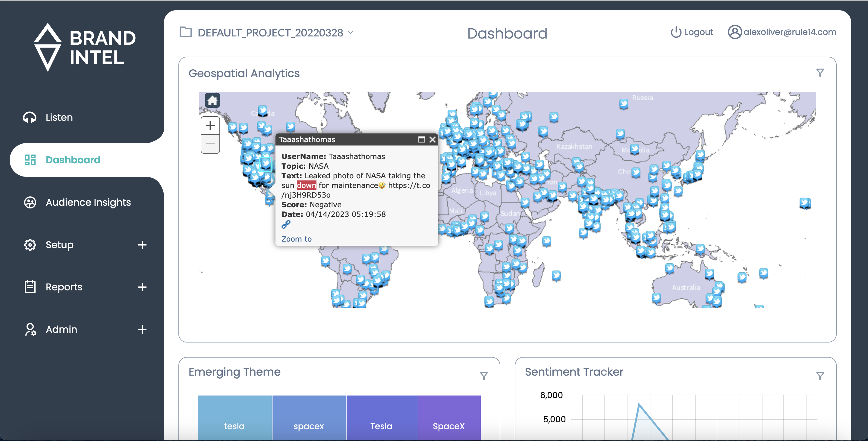This screenshot has width=868, height=441.
Task: Open Sentiment Tracker filter funnel
Action: (x=820, y=376)
